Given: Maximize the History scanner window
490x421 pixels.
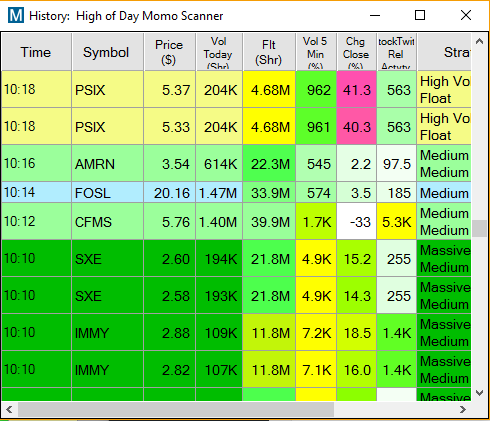Looking at the screenshot, I should pyautogui.click(x=420, y=15).
